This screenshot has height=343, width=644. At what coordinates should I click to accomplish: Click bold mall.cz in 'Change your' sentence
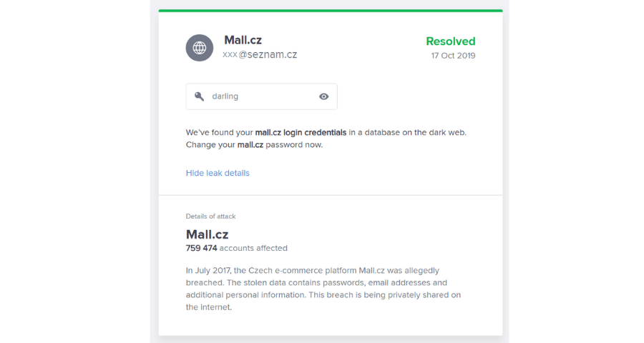[250, 145]
